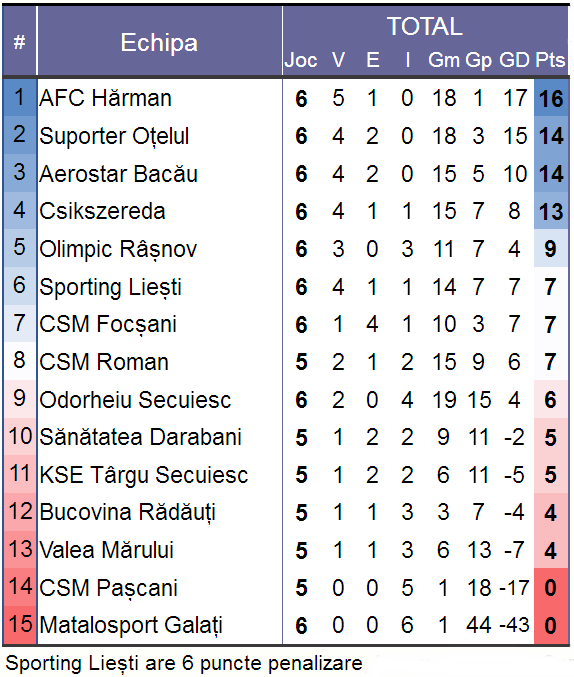Screen dimensions: 574x677
Task: Click the Aerostar Bacău team name
Action: (x=118, y=174)
